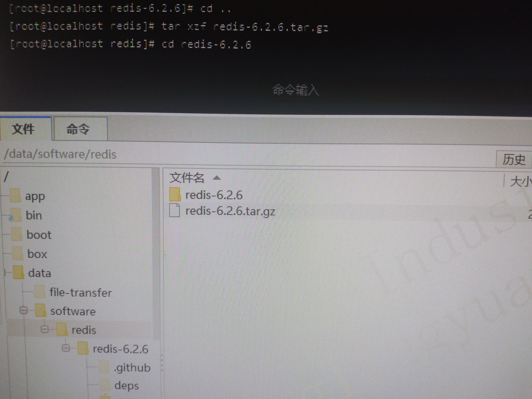Click the 文件名 sort arrow indicator
This screenshot has width=532, height=399.
217,178
